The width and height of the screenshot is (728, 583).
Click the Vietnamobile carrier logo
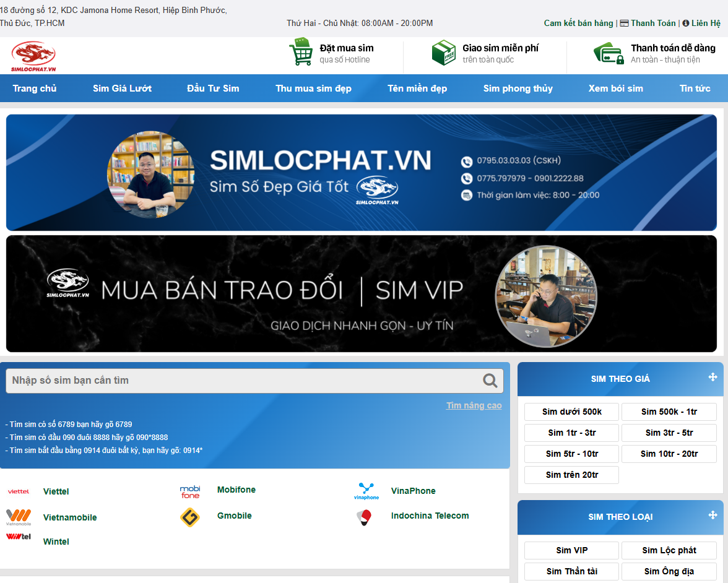(x=19, y=517)
